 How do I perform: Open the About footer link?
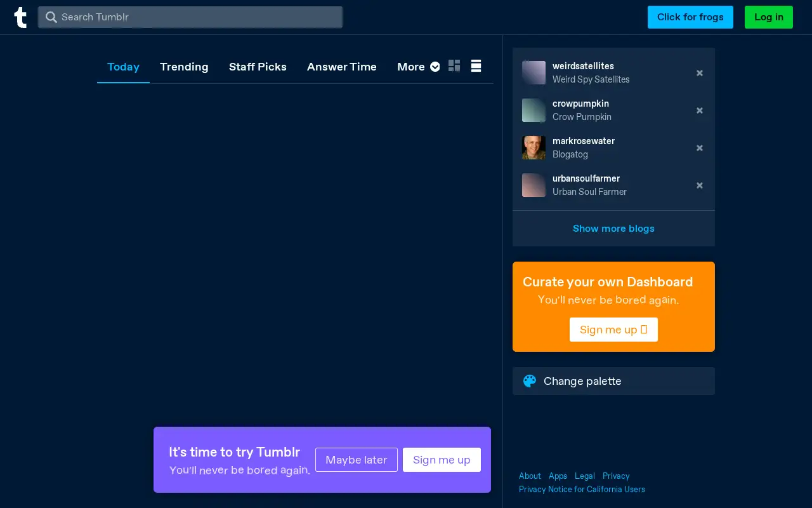[530, 476]
